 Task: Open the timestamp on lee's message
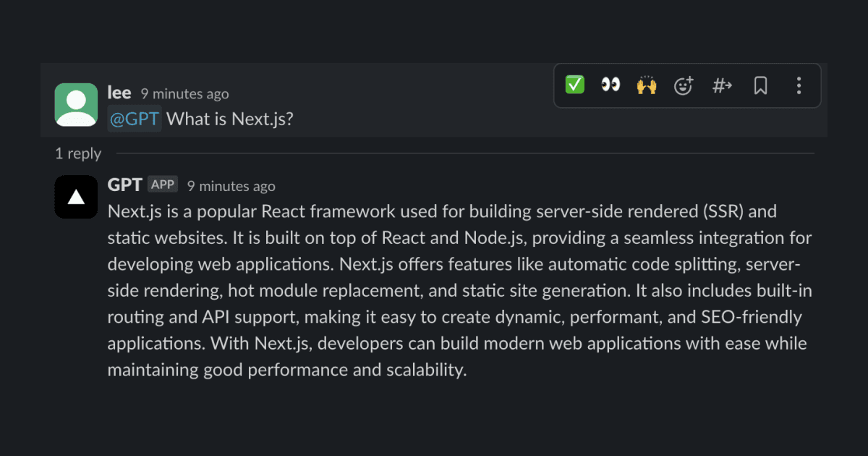[184, 94]
